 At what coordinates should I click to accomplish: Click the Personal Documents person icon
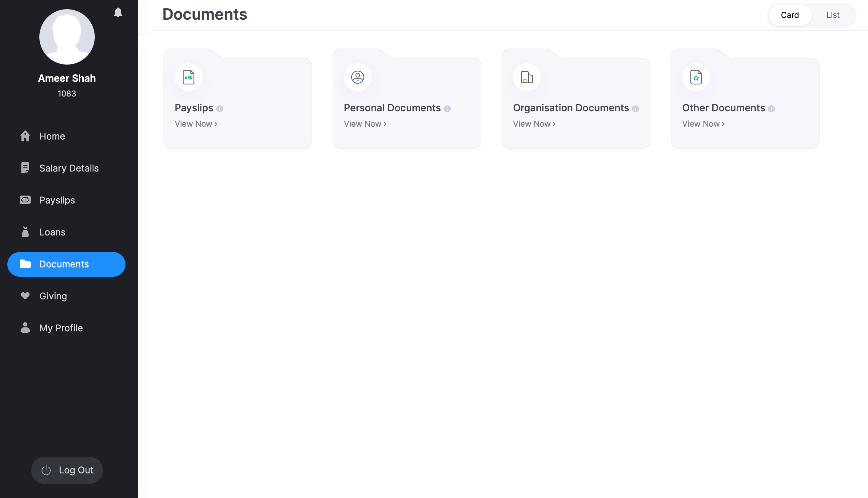pyautogui.click(x=357, y=77)
